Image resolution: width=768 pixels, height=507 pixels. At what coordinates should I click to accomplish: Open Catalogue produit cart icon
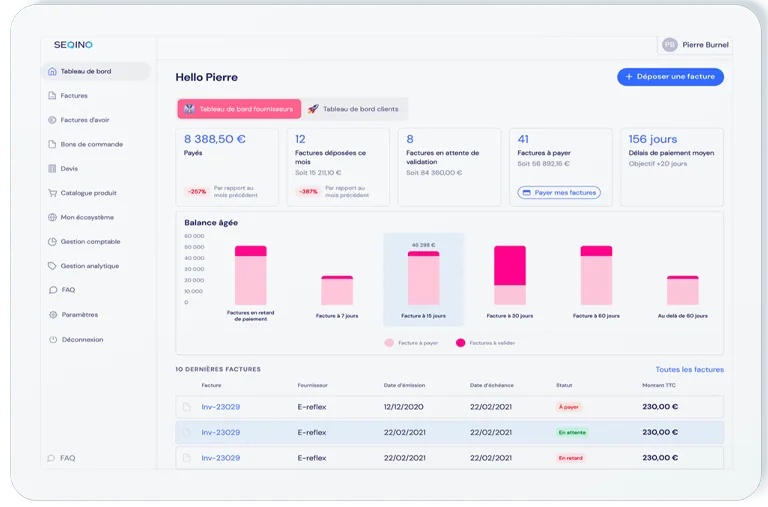click(x=52, y=193)
